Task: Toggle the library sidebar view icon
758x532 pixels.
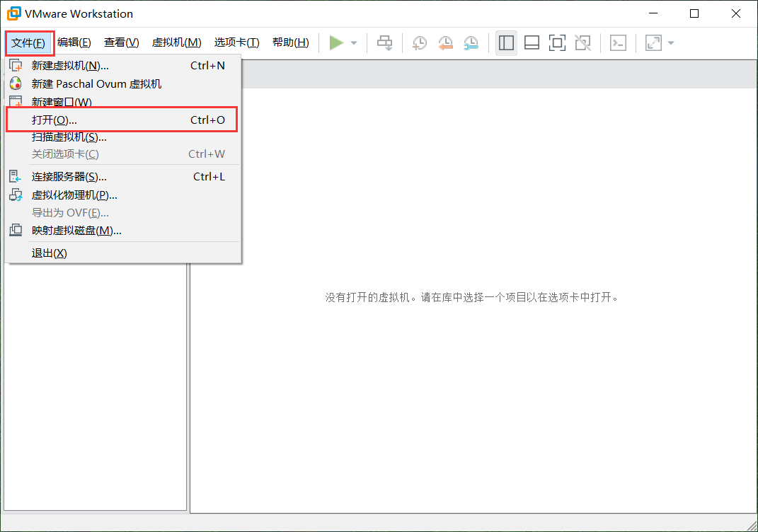Action: coord(506,43)
